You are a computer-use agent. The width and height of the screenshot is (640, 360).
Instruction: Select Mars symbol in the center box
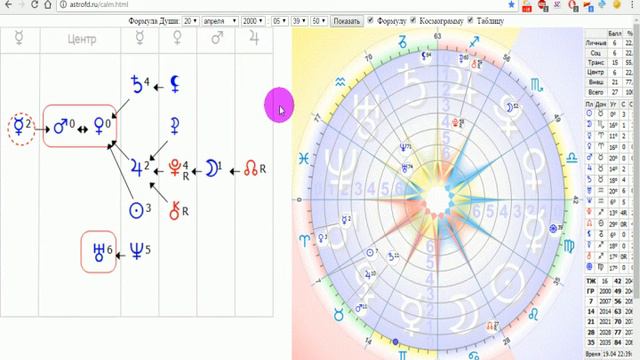coord(61,126)
